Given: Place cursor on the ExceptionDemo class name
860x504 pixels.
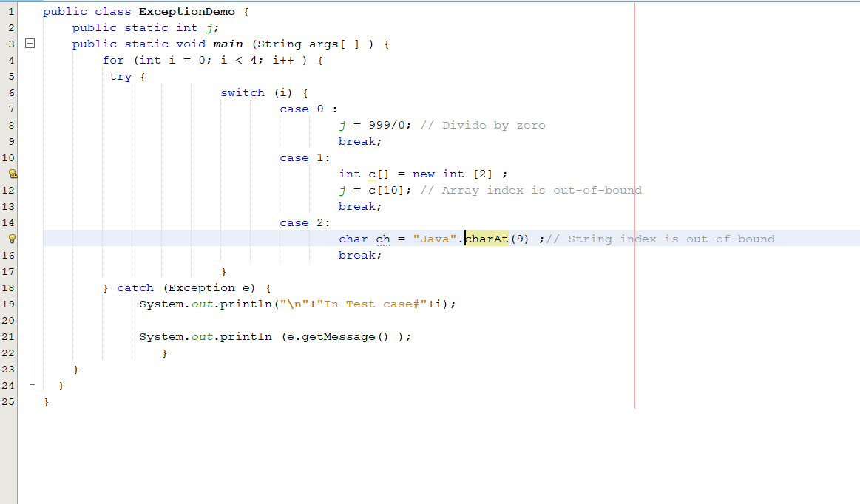Looking at the screenshot, I should pyautogui.click(x=187, y=12).
